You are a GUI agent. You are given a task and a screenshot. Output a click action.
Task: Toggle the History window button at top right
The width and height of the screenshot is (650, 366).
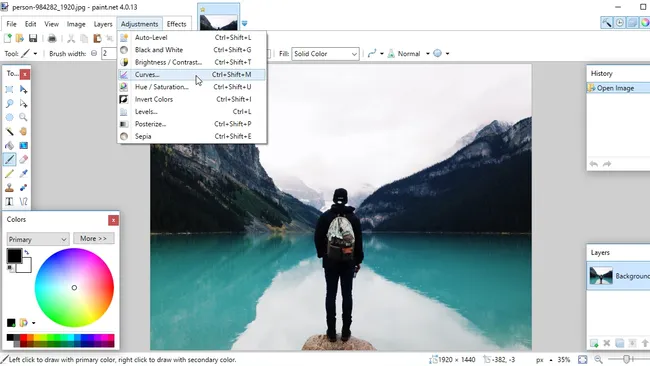(619, 23)
